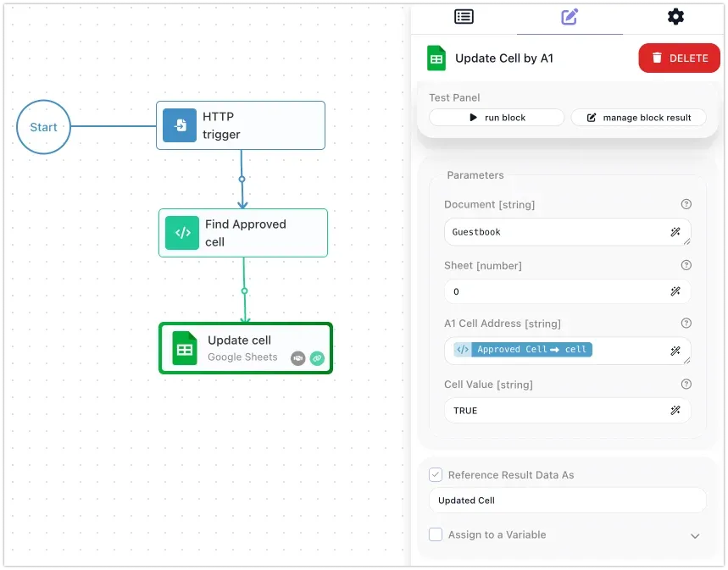Click connector point between Find Approved and Update cell
Viewport: 728px width, 570px height.
[245, 291]
